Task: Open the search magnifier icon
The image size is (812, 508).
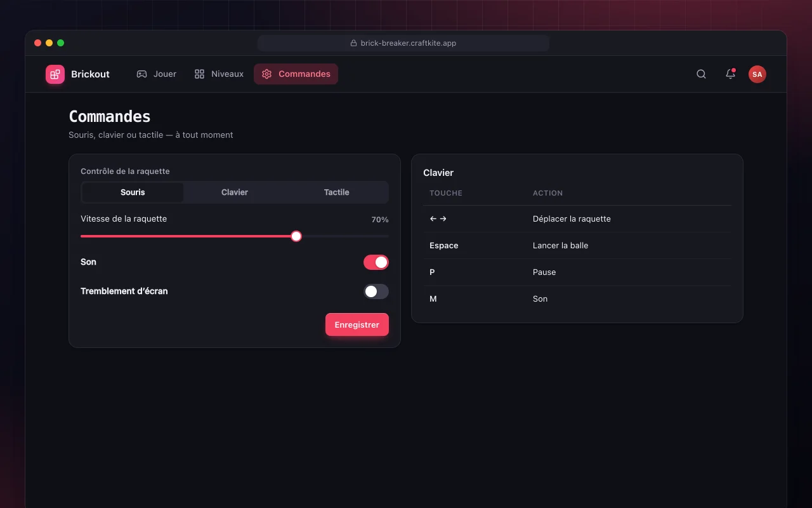Action: coord(701,74)
